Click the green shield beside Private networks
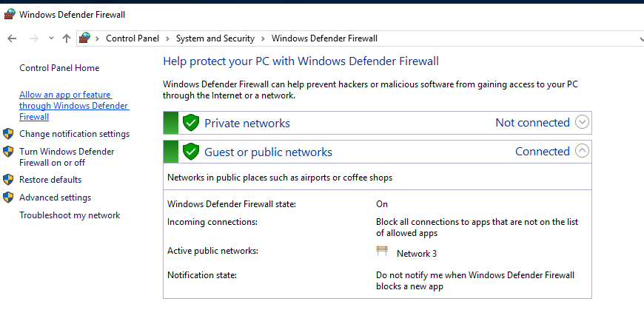Image resolution: width=644 pixels, height=327 pixels. coord(191,123)
